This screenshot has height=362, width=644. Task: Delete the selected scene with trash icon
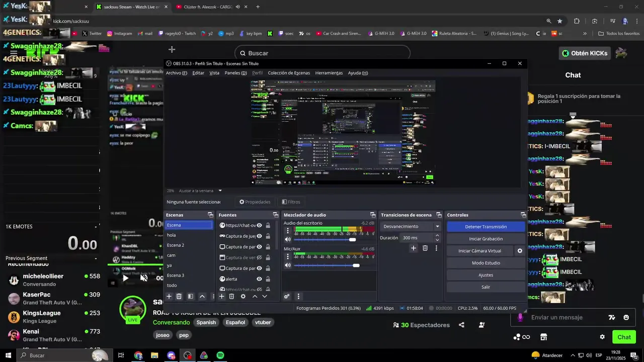pyautogui.click(x=179, y=297)
